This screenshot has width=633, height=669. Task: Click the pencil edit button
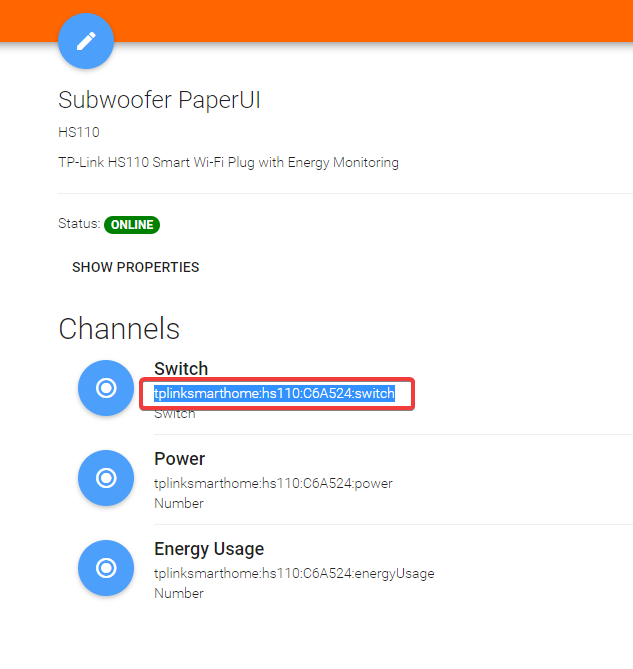[x=86, y=41]
